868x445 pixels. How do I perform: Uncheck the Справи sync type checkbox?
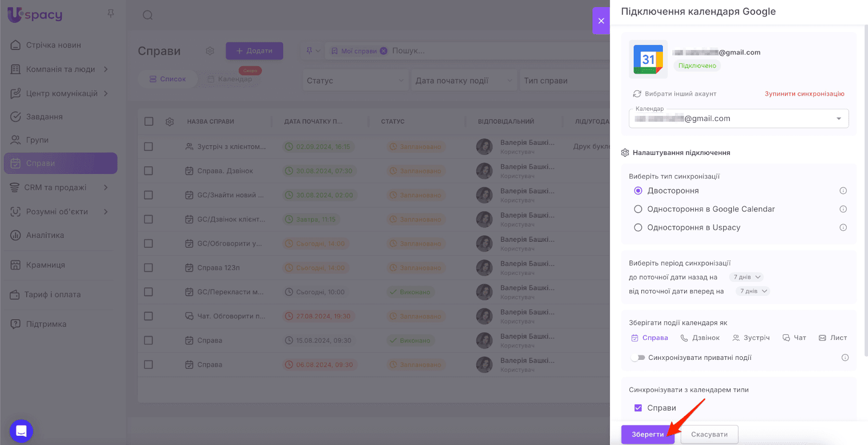pos(638,408)
